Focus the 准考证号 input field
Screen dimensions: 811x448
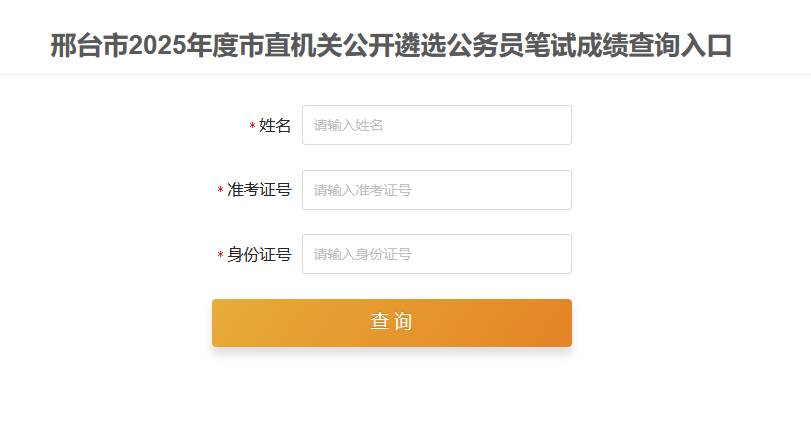(x=436, y=190)
